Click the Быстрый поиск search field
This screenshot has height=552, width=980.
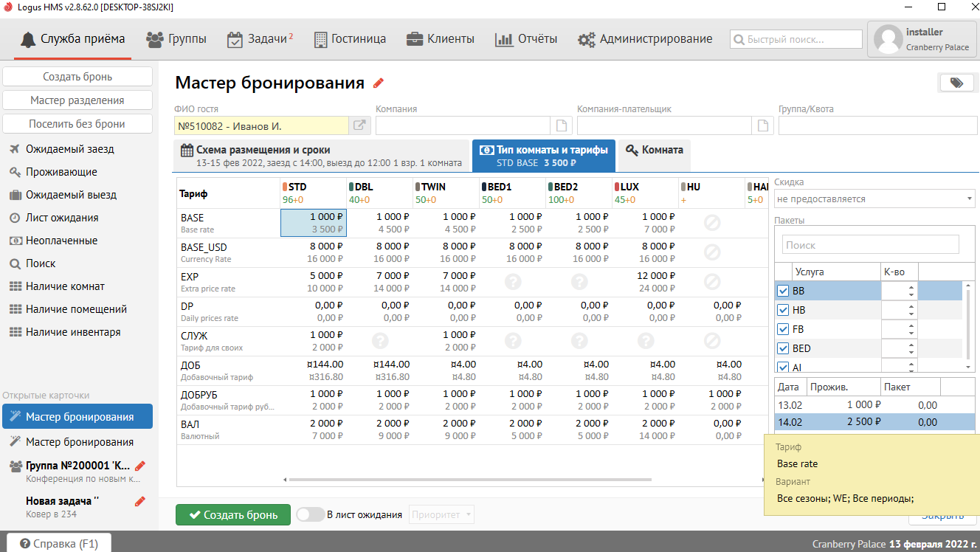796,39
